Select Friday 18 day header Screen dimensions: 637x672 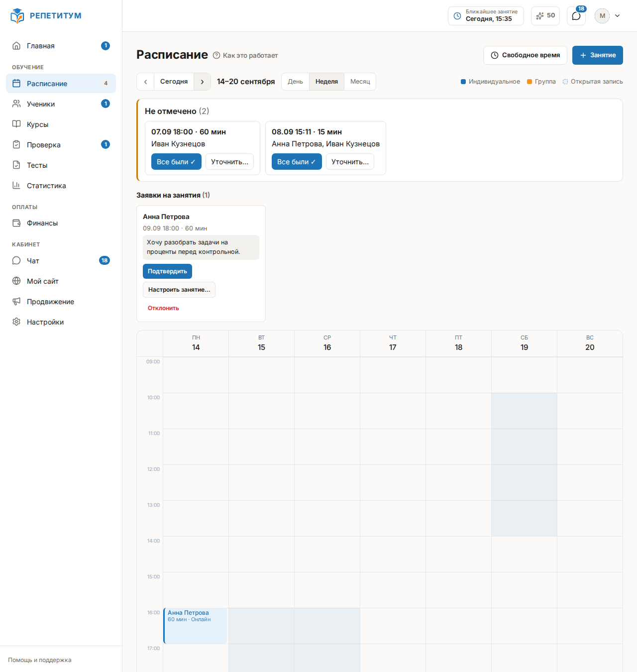pyautogui.click(x=458, y=343)
